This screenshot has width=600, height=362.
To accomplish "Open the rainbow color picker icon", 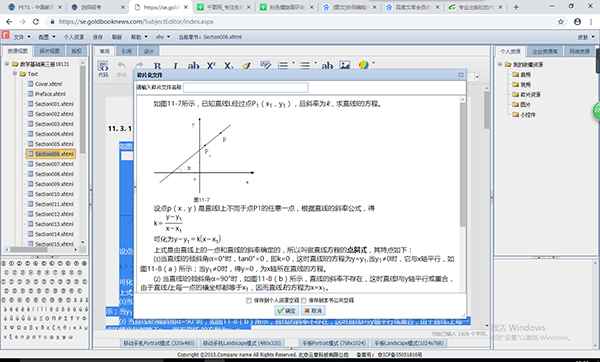I will pos(364,65).
